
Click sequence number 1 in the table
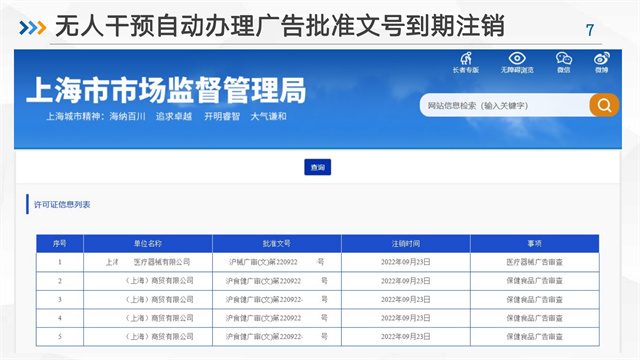pyautogui.click(x=60, y=262)
